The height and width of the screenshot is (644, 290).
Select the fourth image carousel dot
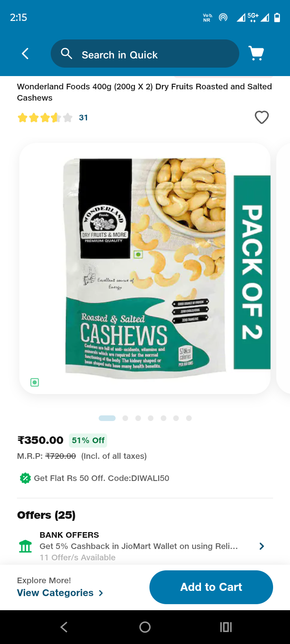151,418
